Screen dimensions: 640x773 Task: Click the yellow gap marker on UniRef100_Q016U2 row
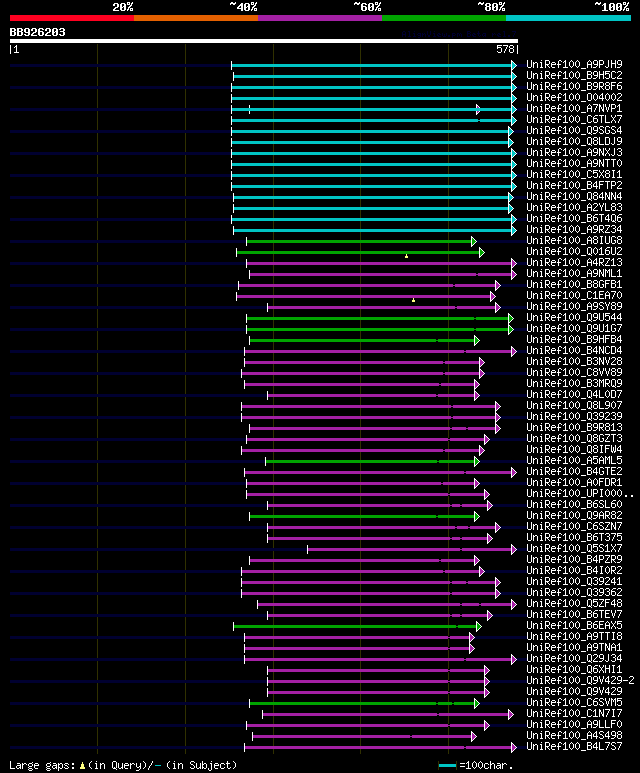(x=406, y=256)
